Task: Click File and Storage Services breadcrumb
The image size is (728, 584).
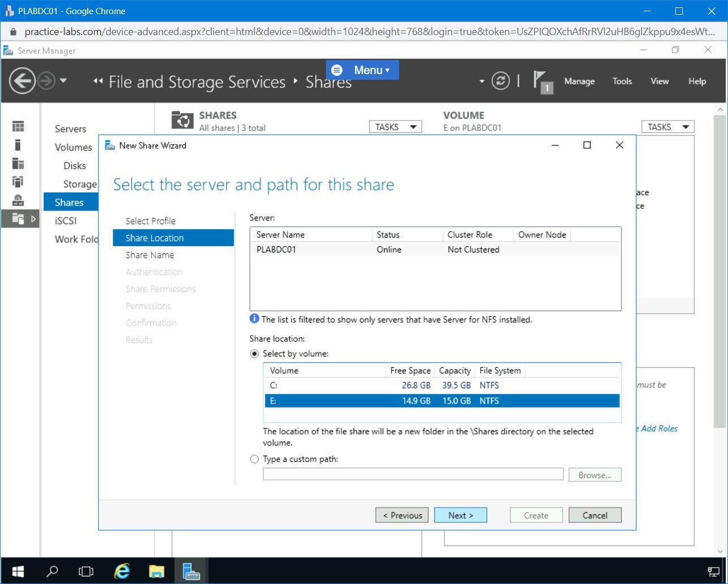Action: pyautogui.click(x=197, y=82)
